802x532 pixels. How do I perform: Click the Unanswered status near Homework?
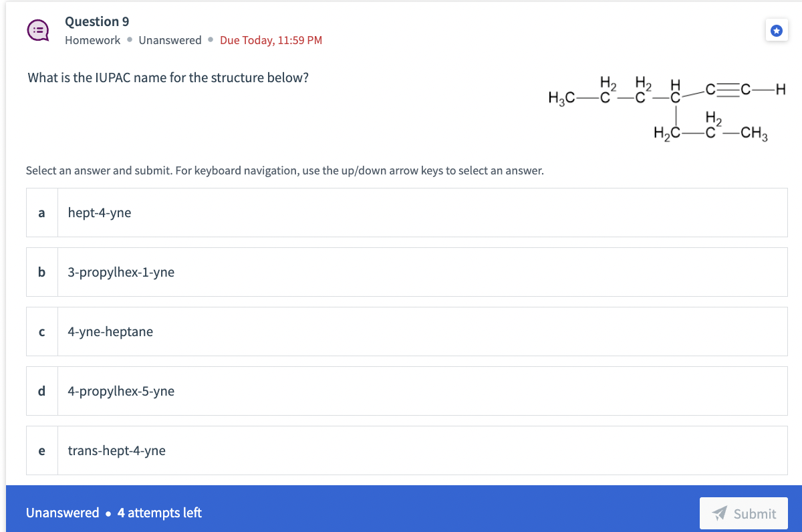point(170,40)
